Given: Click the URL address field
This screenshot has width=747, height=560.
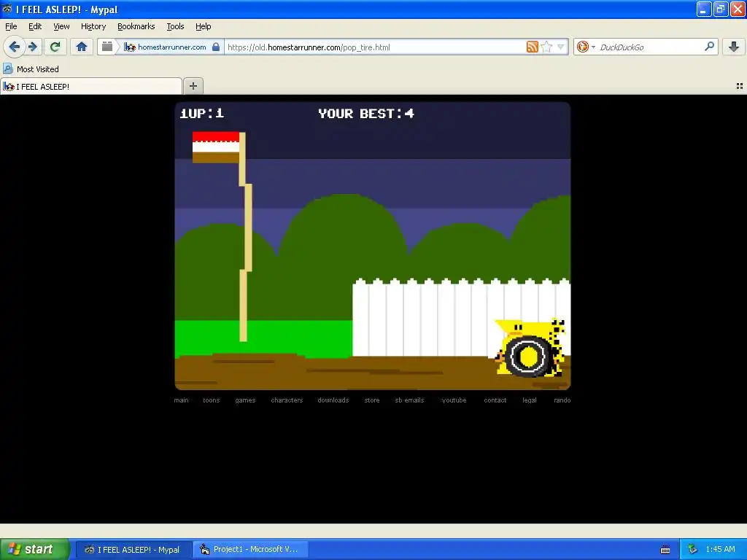Looking at the screenshot, I should 374,47.
